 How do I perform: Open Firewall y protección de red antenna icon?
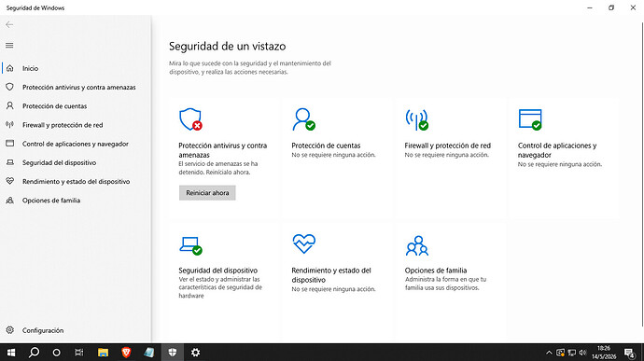(416, 119)
